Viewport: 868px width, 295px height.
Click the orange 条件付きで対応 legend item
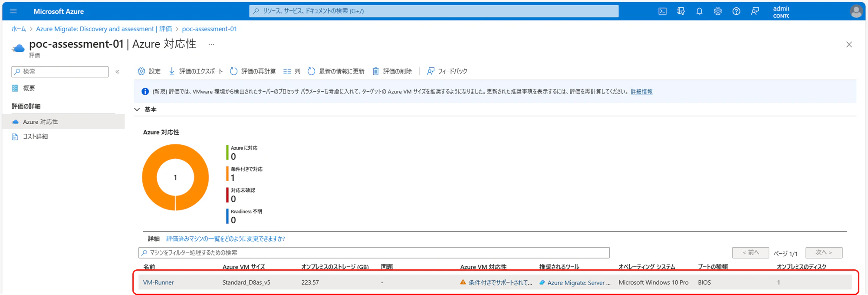(x=244, y=174)
